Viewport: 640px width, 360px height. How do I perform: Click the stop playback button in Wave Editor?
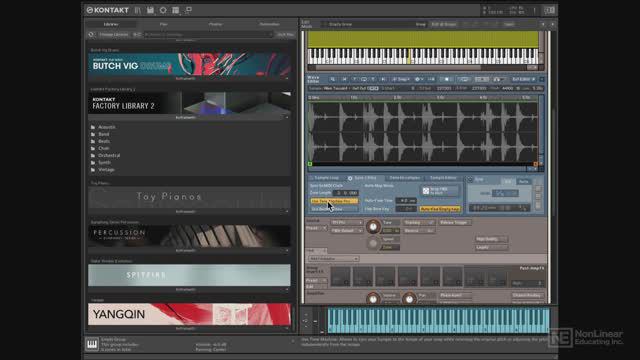coord(446,79)
